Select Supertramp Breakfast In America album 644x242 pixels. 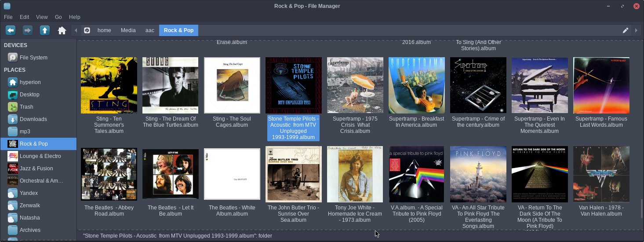[416, 85]
